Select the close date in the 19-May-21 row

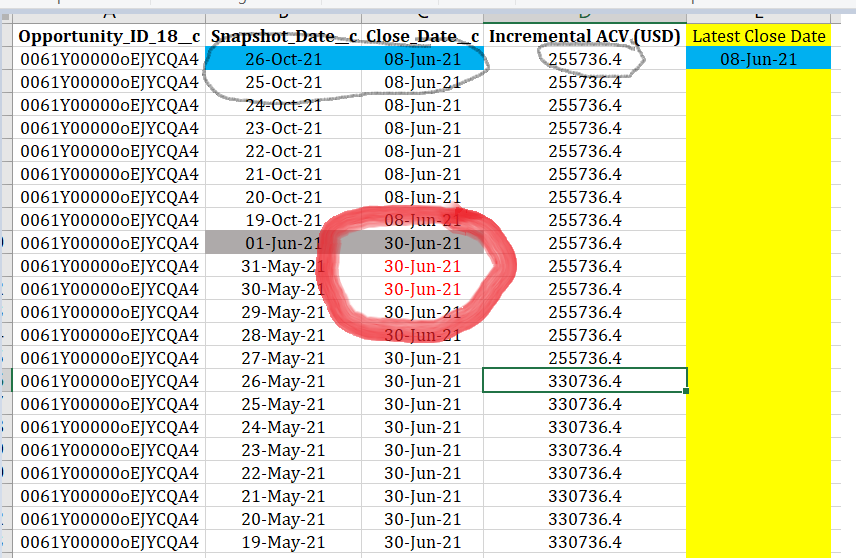point(423,542)
